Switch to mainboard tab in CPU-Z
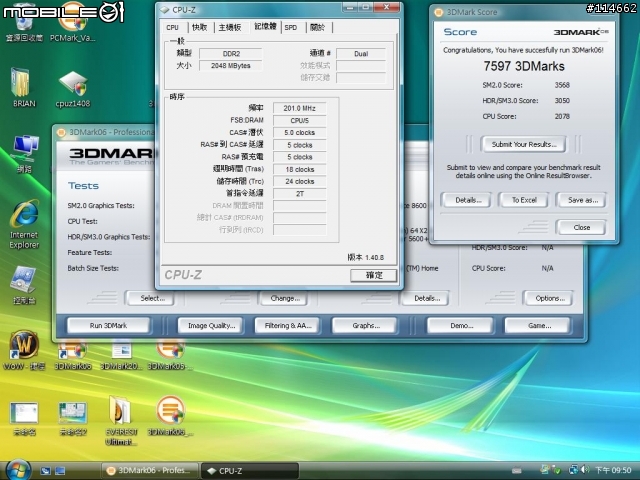The width and height of the screenshot is (640, 480). [x=230, y=27]
